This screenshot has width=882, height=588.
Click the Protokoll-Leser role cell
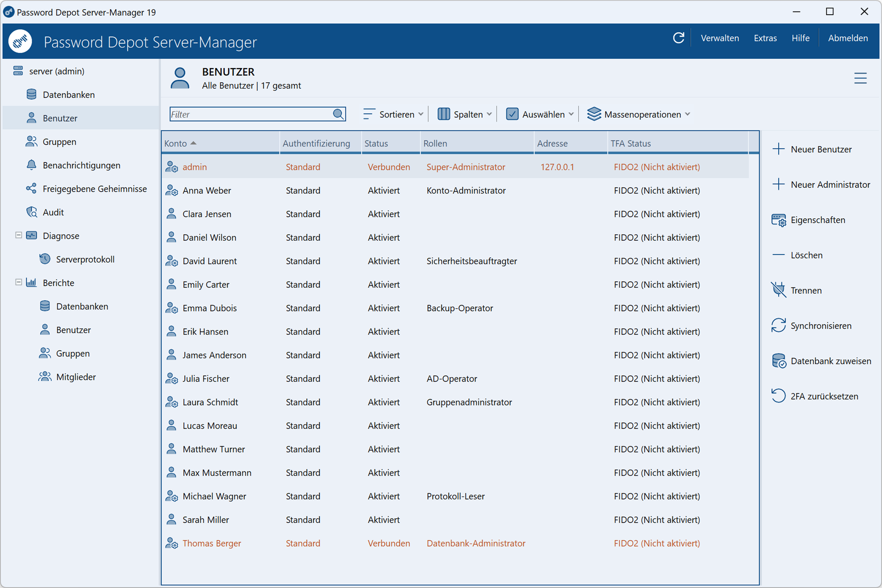coord(455,496)
